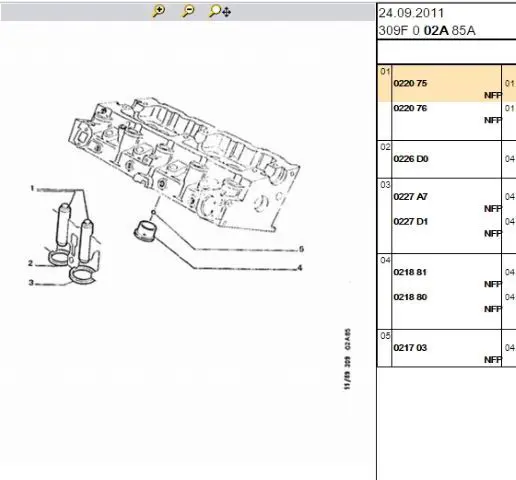Click the cylinder head drawing

point(184,163)
